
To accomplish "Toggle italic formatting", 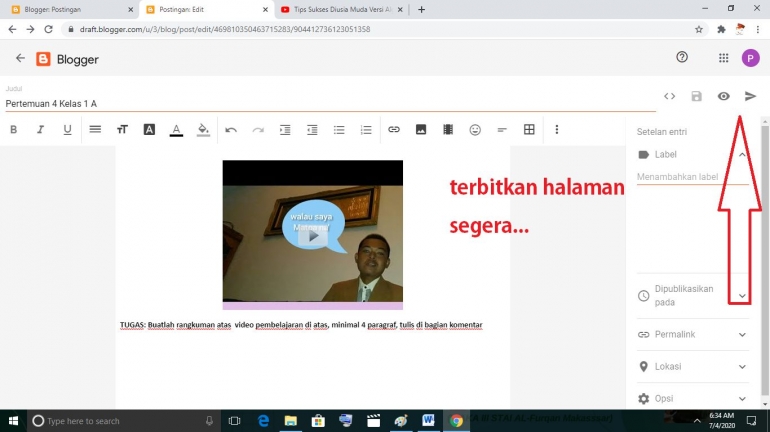I will [x=40, y=130].
